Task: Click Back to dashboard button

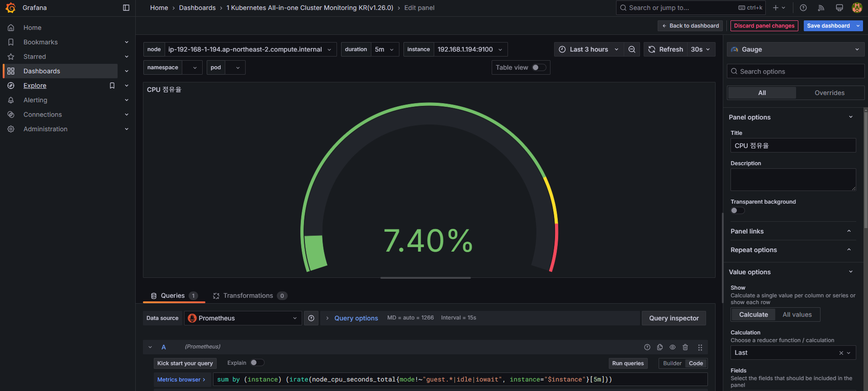Action: [690, 26]
